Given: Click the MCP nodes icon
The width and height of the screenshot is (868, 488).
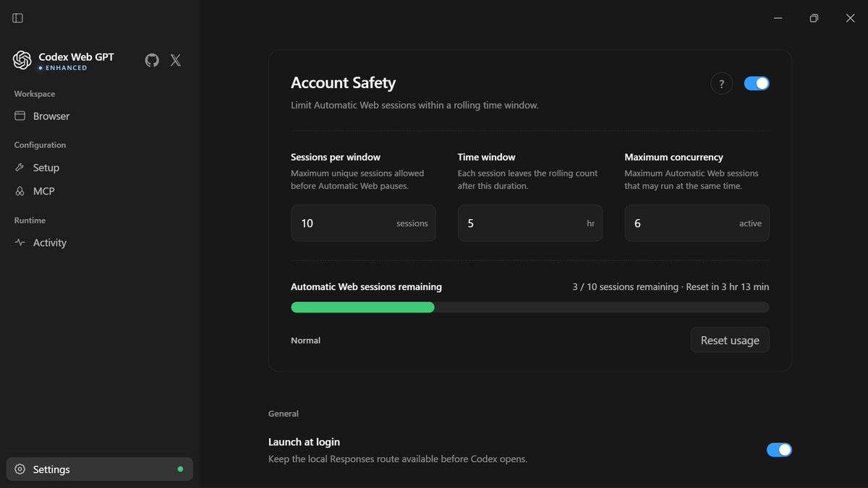Looking at the screenshot, I should pyautogui.click(x=20, y=191).
